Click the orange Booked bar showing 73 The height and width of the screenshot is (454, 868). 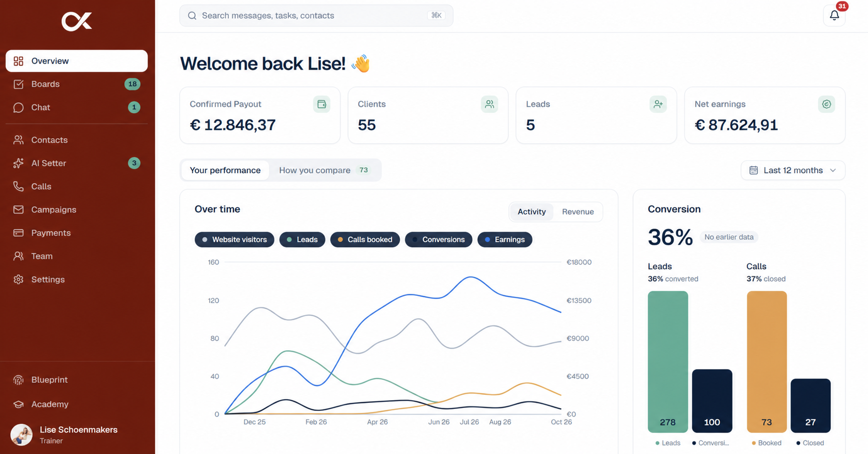(x=766, y=361)
